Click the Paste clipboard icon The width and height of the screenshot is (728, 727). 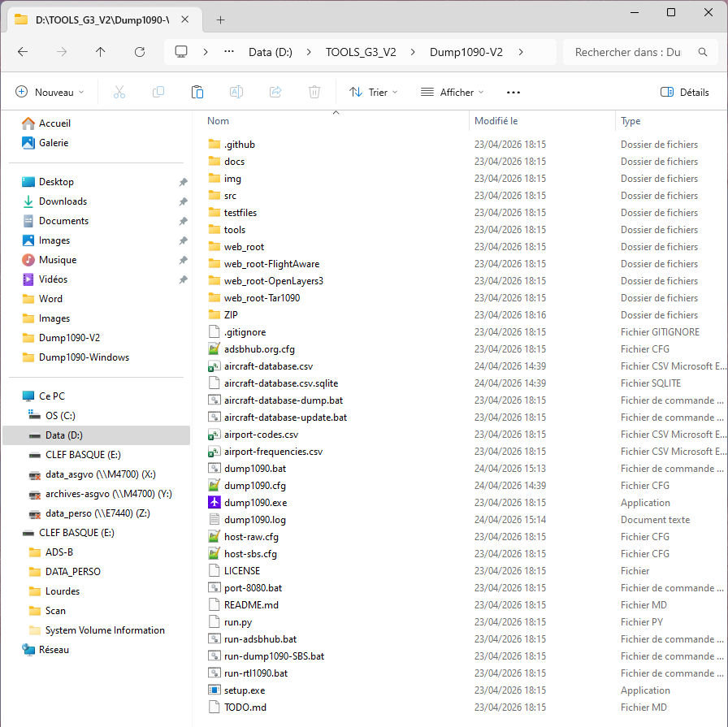197,92
